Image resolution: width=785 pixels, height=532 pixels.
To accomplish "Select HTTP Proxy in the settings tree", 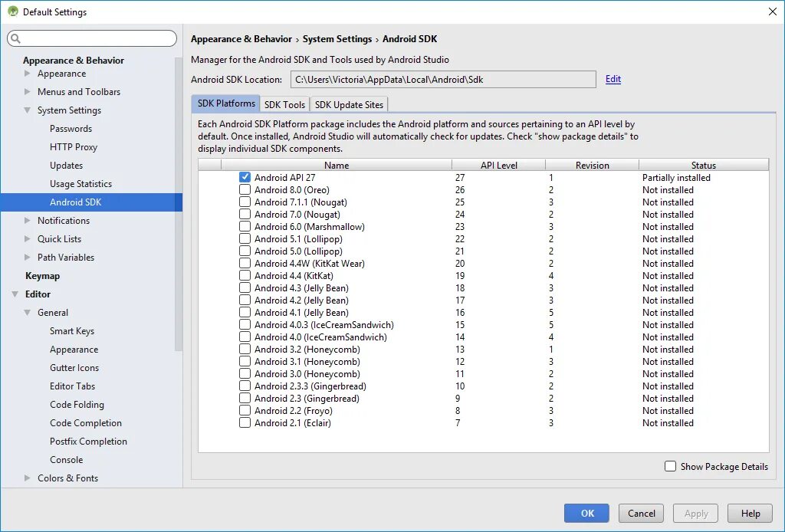I will point(73,147).
